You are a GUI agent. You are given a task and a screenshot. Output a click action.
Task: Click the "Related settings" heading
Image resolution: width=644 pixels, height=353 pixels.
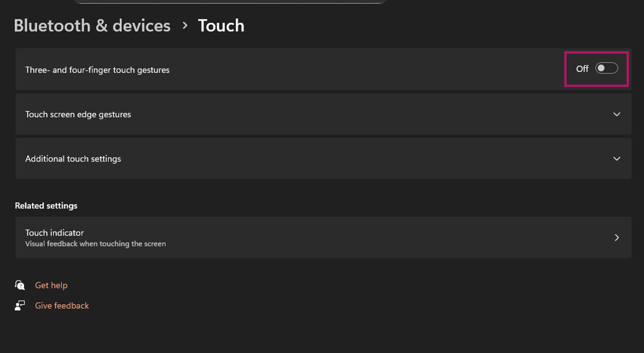click(46, 206)
